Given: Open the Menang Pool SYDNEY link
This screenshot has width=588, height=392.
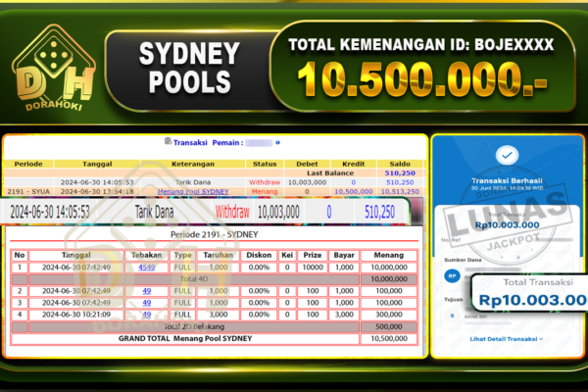Looking at the screenshot, I should click(193, 191).
